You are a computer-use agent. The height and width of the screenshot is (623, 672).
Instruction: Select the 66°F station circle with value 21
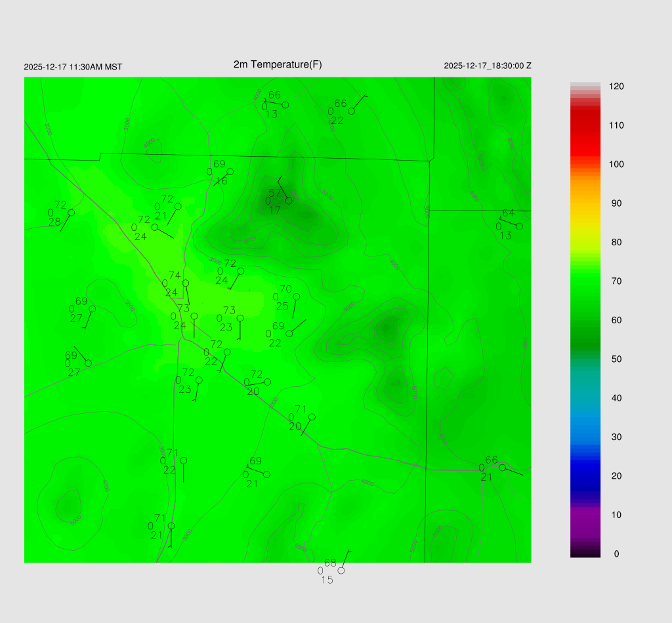pos(502,468)
